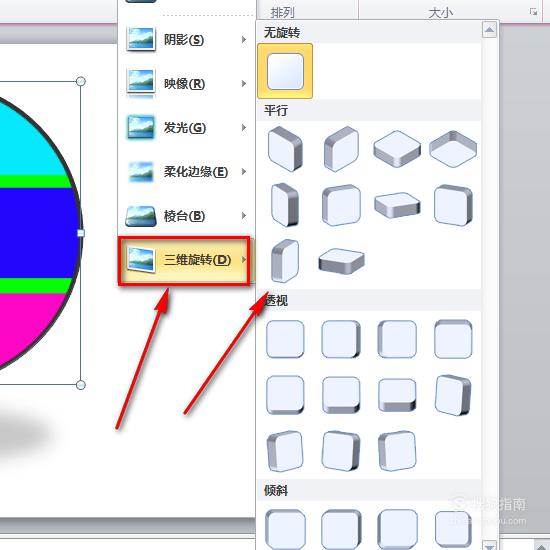Apply Oblique Top Left preset, first in 倾斜
This screenshot has width=550, height=550.
click(285, 529)
